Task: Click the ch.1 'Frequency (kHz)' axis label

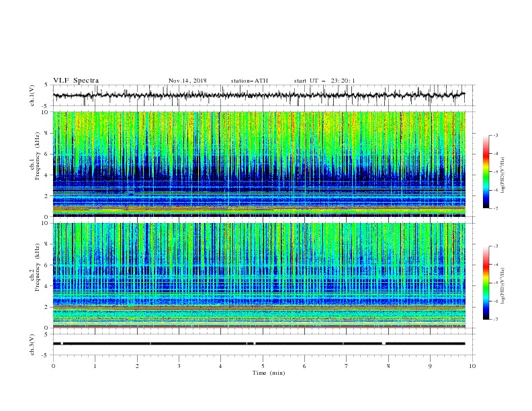Action: tap(38, 156)
